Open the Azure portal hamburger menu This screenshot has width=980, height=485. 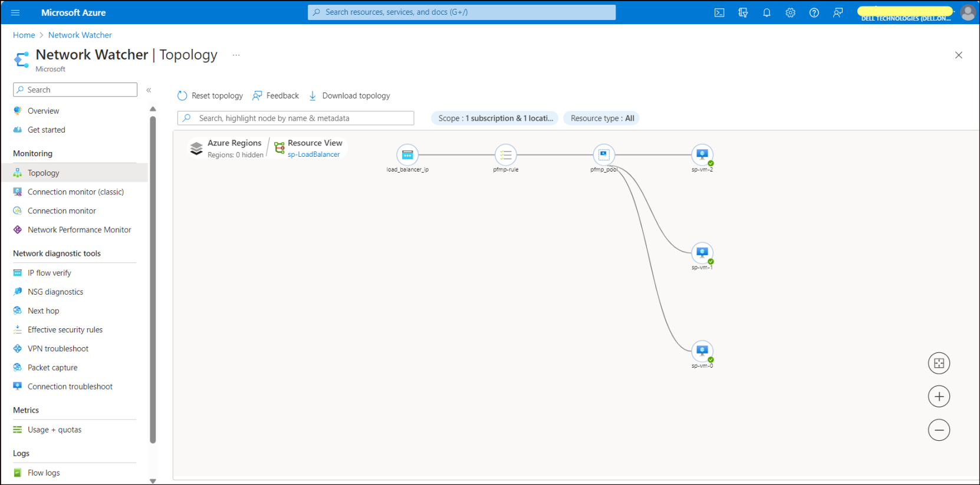[x=15, y=12]
